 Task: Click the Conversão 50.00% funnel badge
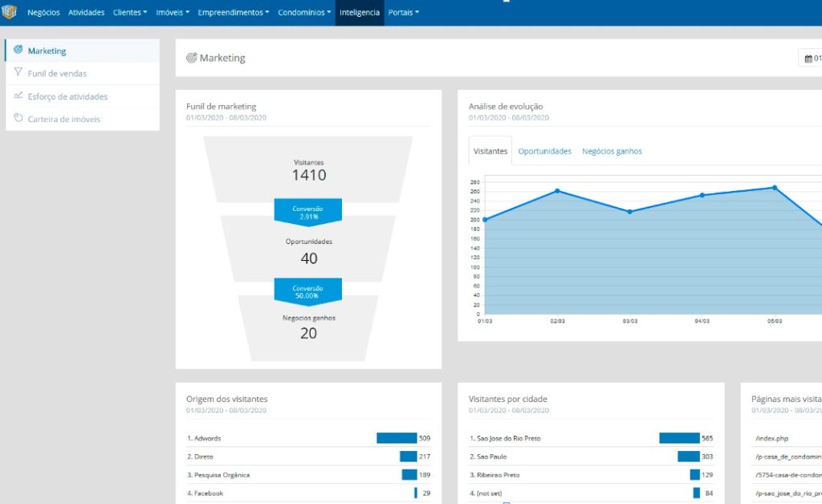[x=307, y=292]
